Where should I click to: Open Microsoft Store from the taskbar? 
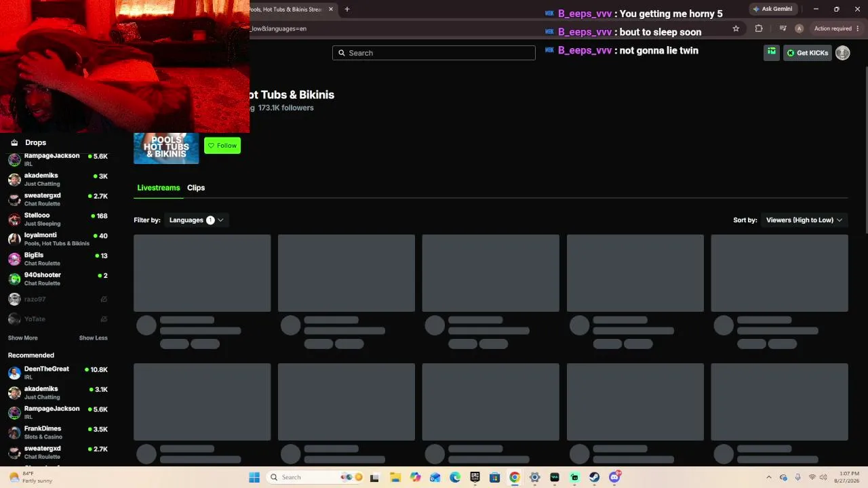[x=495, y=477]
